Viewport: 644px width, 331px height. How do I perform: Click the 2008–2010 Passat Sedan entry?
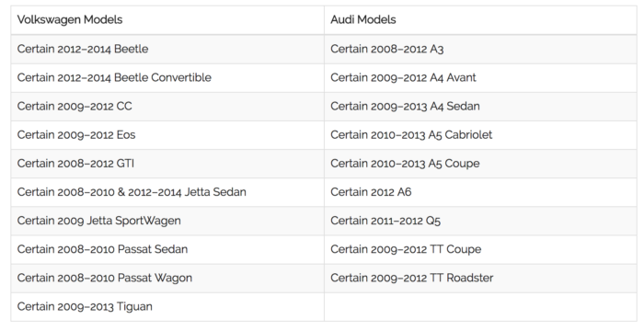point(167,249)
